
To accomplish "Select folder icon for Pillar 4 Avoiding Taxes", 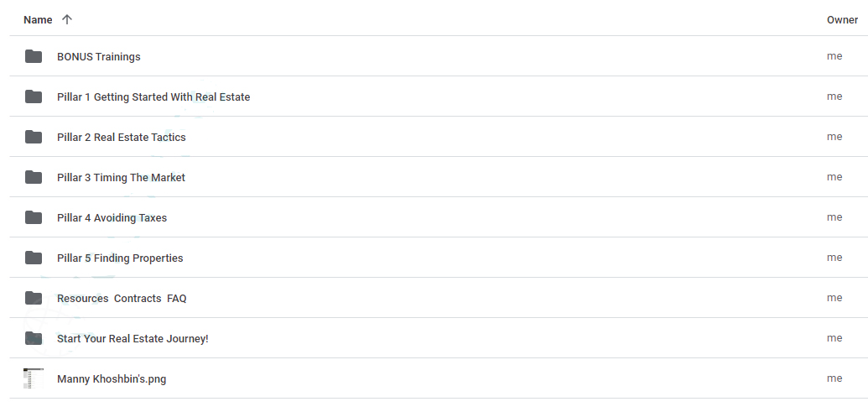I will pos(34,217).
